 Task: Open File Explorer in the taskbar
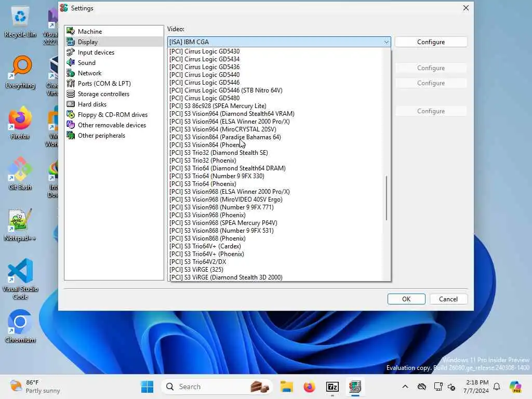tap(287, 387)
